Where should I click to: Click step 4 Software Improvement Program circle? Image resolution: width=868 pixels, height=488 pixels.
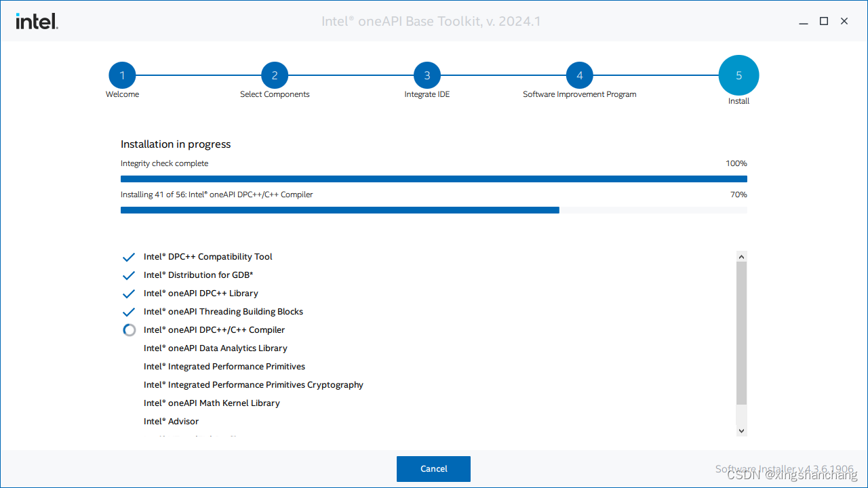pos(580,75)
